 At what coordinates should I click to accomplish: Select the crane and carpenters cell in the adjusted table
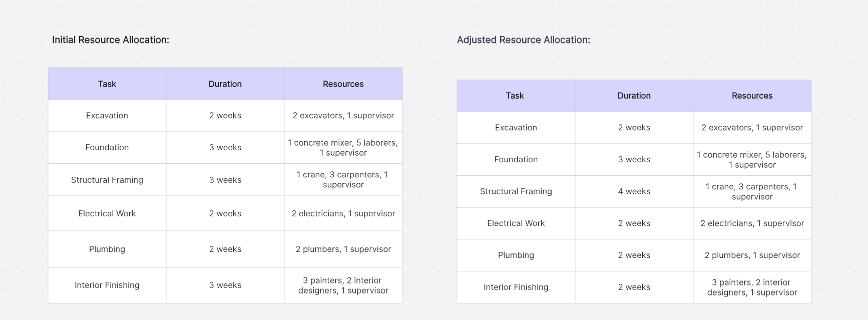[x=752, y=191]
